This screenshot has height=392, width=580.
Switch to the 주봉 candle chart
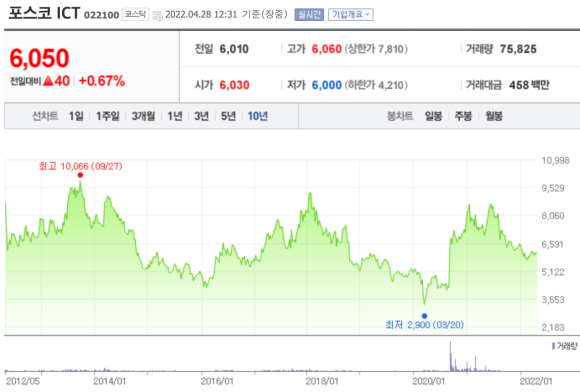(463, 116)
